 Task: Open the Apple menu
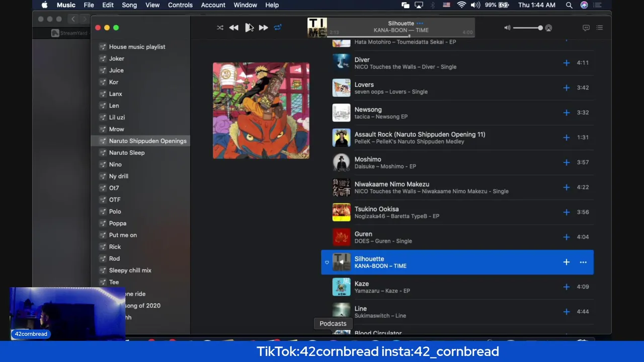point(44,5)
